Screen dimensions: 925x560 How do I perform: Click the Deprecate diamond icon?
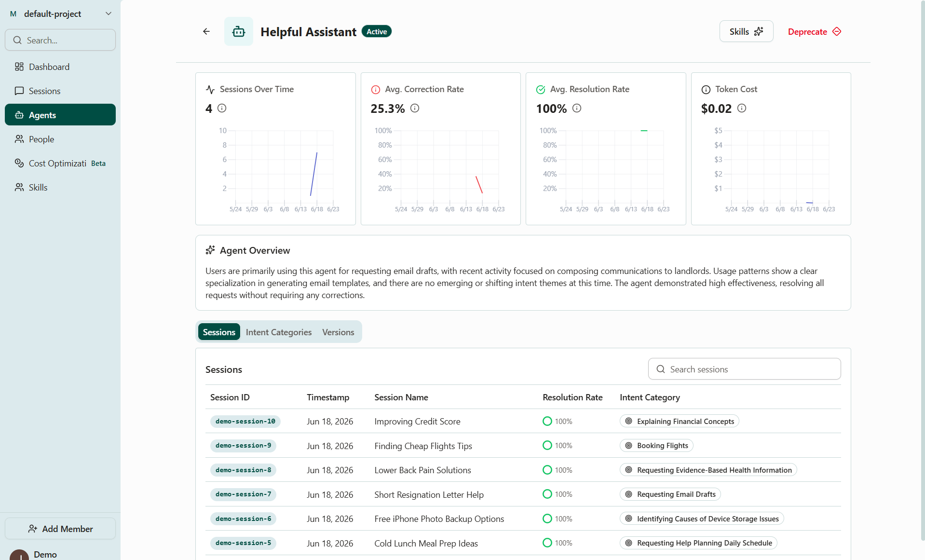[x=837, y=31]
